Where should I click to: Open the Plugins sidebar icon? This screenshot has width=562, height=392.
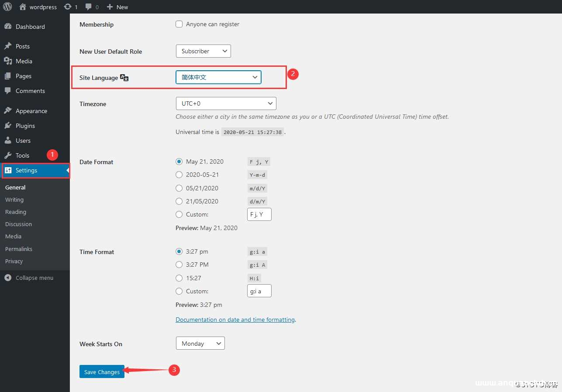(x=8, y=125)
